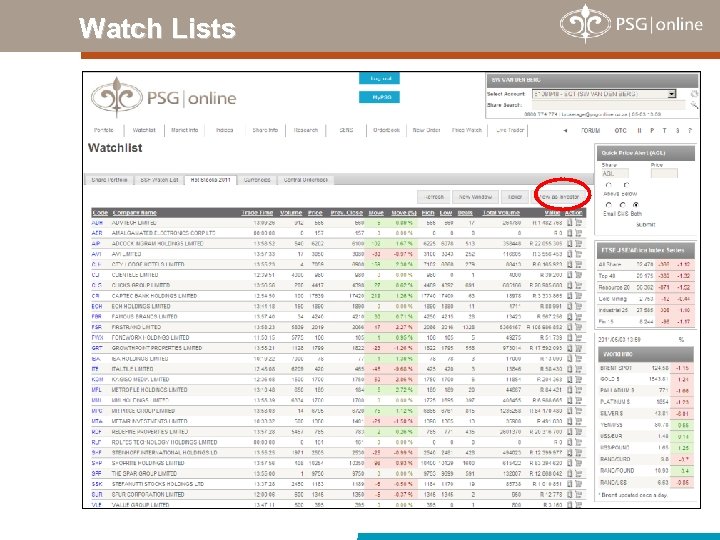This screenshot has width=720, height=540.
Task: Select the Below radio button
Action: pyautogui.click(x=627, y=186)
